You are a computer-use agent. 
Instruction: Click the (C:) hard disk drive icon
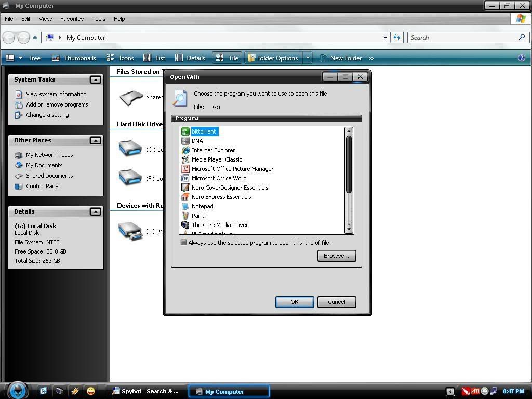(x=130, y=148)
